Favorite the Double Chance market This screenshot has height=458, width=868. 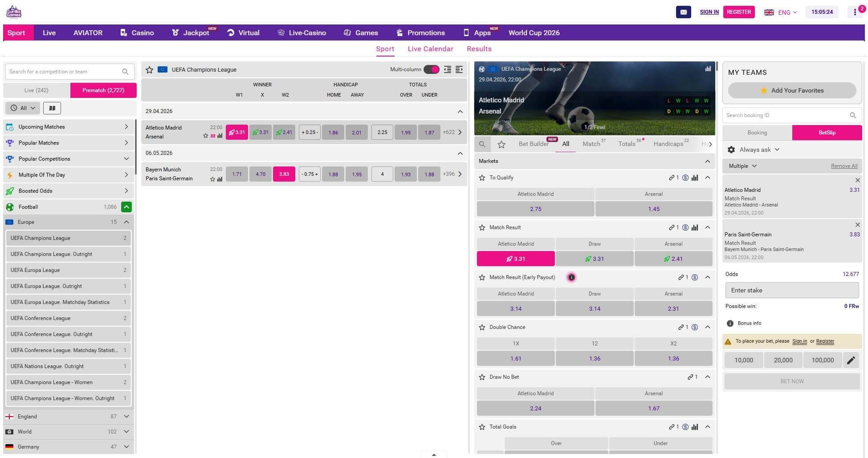(482, 327)
